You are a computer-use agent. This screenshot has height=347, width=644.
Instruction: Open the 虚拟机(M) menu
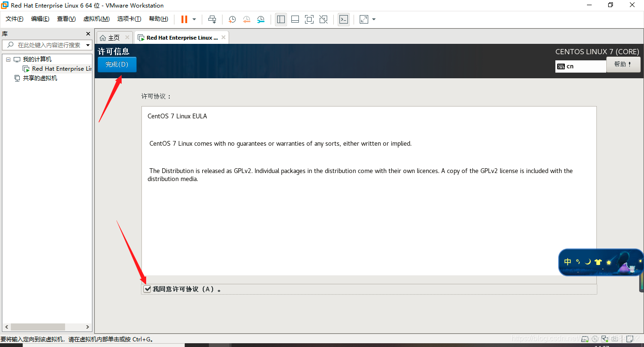click(96, 19)
